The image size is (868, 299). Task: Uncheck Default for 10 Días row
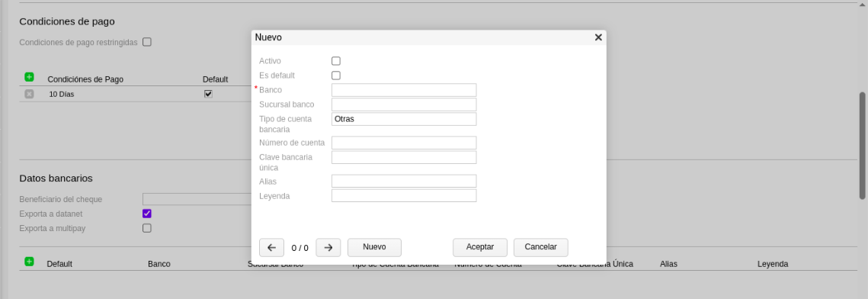tap(208, 94)
